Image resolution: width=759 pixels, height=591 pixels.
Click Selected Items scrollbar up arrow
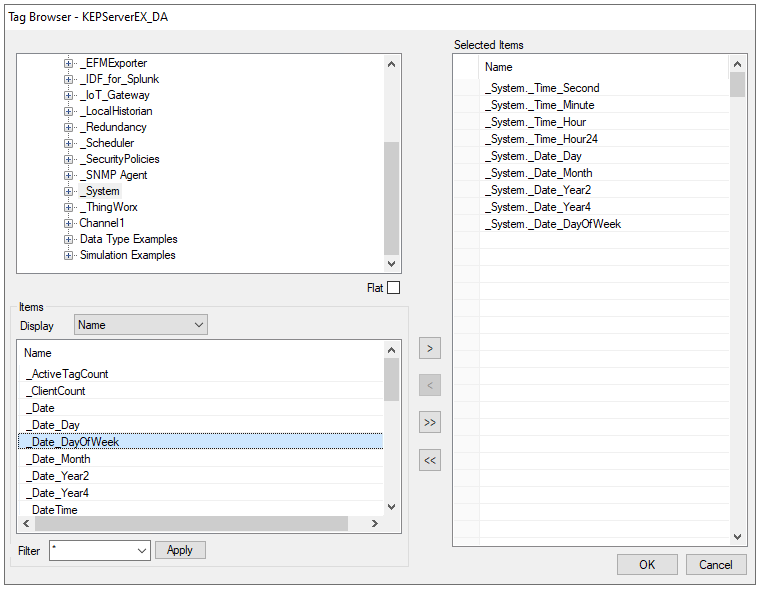click(x=737, y=64)
